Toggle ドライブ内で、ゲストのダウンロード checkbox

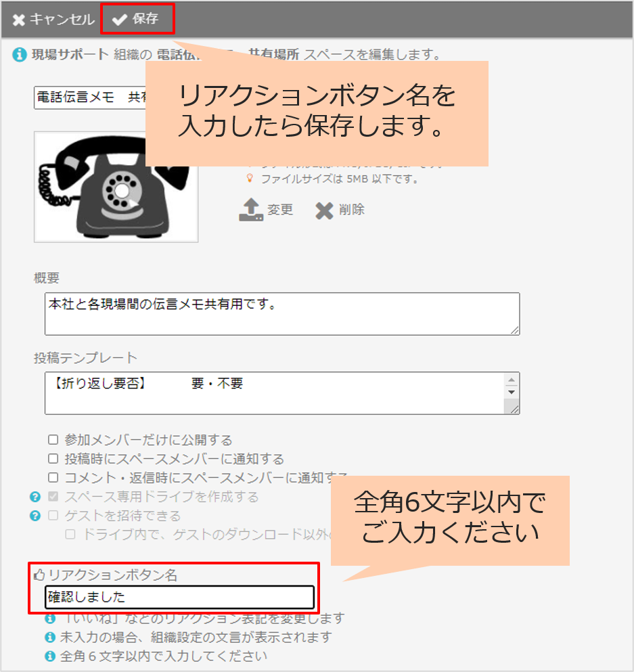coord(70,534)
